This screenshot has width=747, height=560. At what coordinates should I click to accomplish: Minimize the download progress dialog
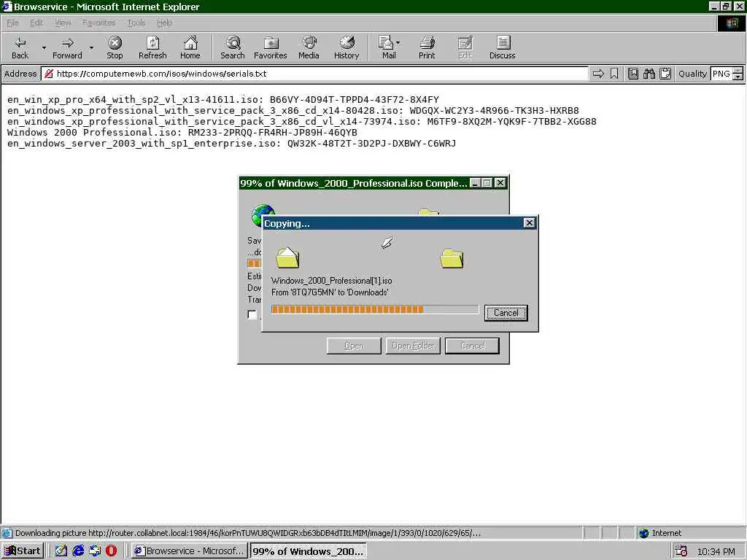point(475,183)
